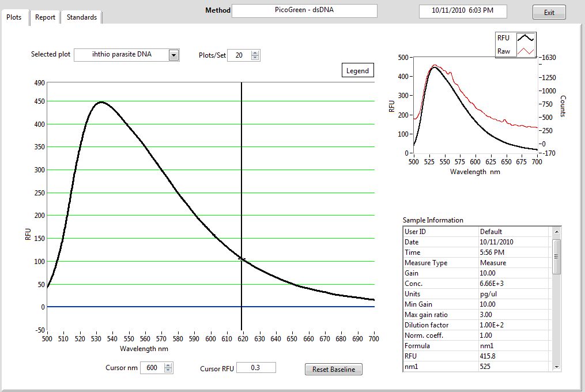Click the date and time field

(x=463, y=11)
